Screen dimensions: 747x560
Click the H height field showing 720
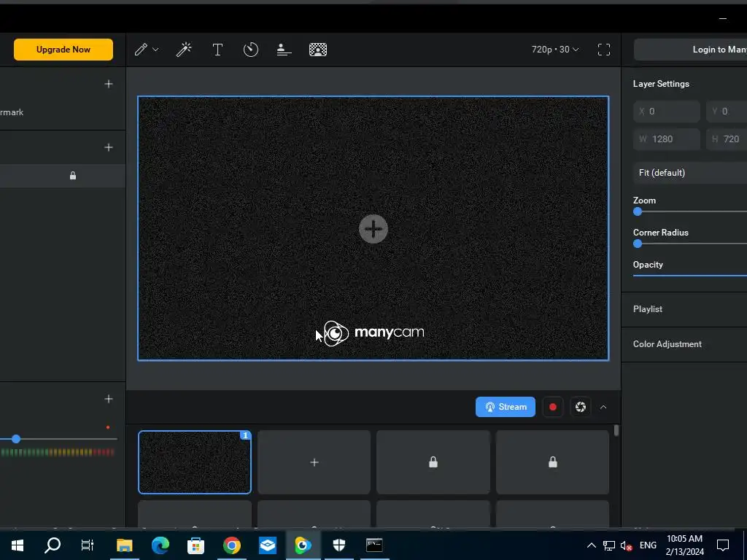(x=727, y=139)
